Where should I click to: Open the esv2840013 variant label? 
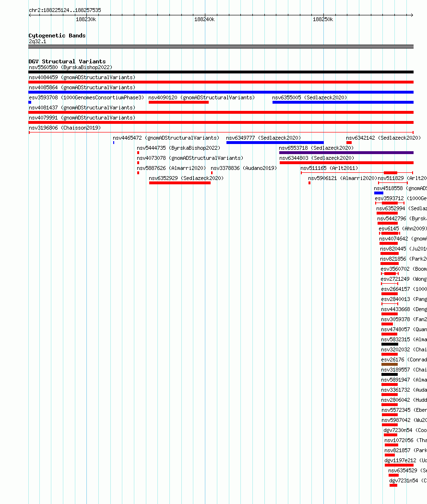pyautogui.click(x=404, y=299)
